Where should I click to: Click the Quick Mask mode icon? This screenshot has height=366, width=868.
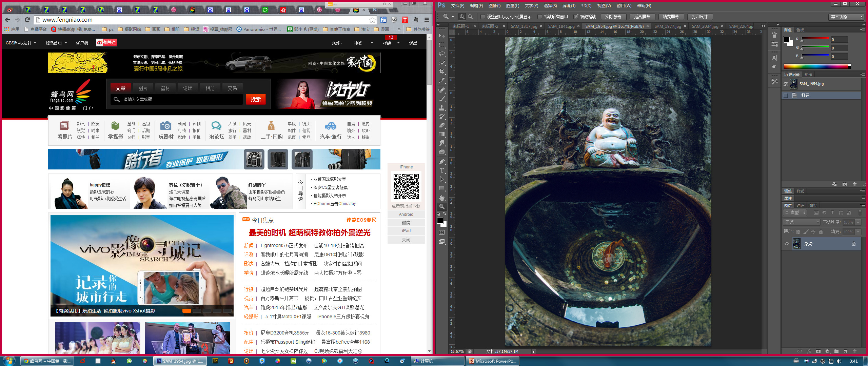tap(442, 232)
